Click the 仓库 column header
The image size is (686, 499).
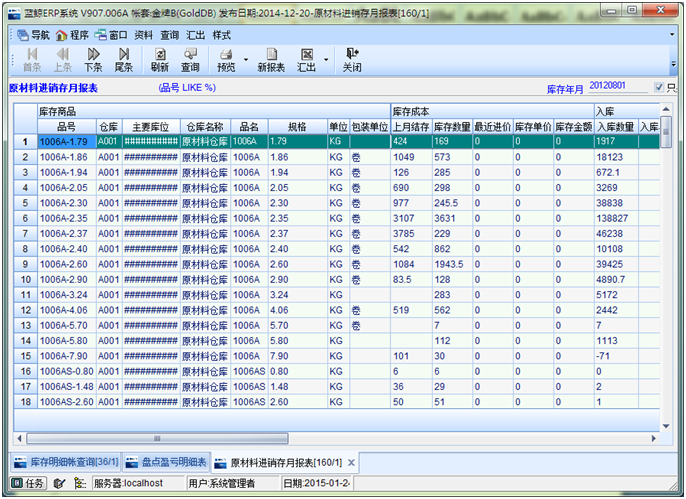[x=109, y=127]
